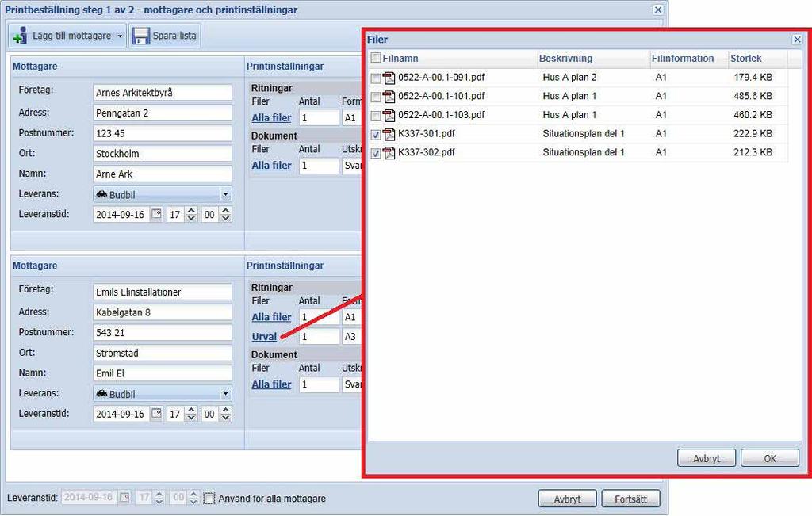812x516 pixels.
Task: Close the Printbeställning window
Action: tap(657, 10)
